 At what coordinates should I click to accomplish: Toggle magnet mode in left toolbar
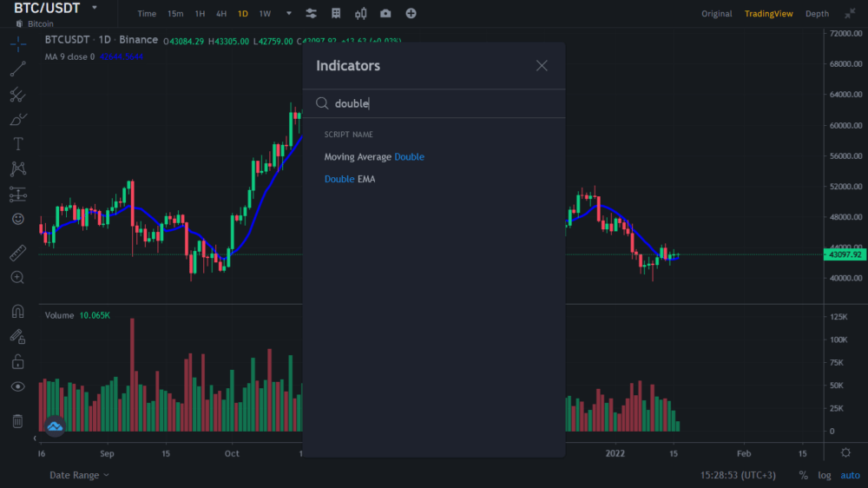(17, 312)
